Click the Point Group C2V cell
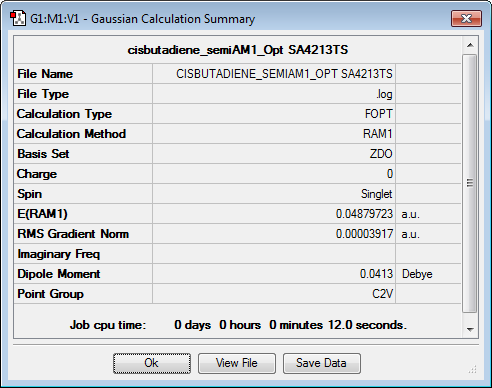492x388 pixels. click(x=274, y=294)
